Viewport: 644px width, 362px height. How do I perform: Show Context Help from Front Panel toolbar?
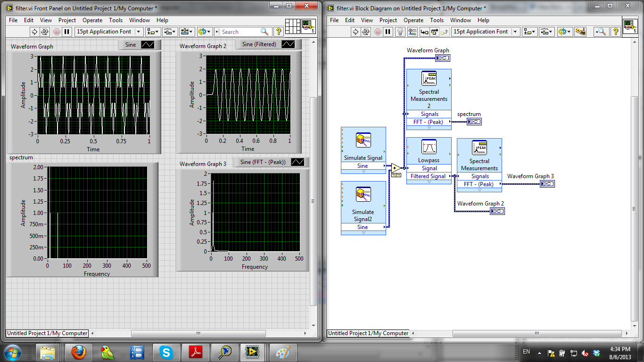click(278, 32)
